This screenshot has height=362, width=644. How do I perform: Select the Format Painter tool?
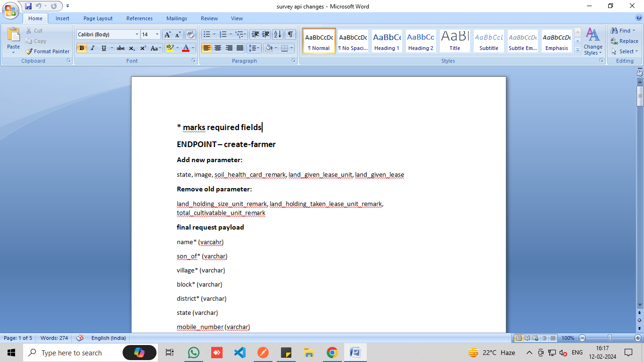pos(47,51)
